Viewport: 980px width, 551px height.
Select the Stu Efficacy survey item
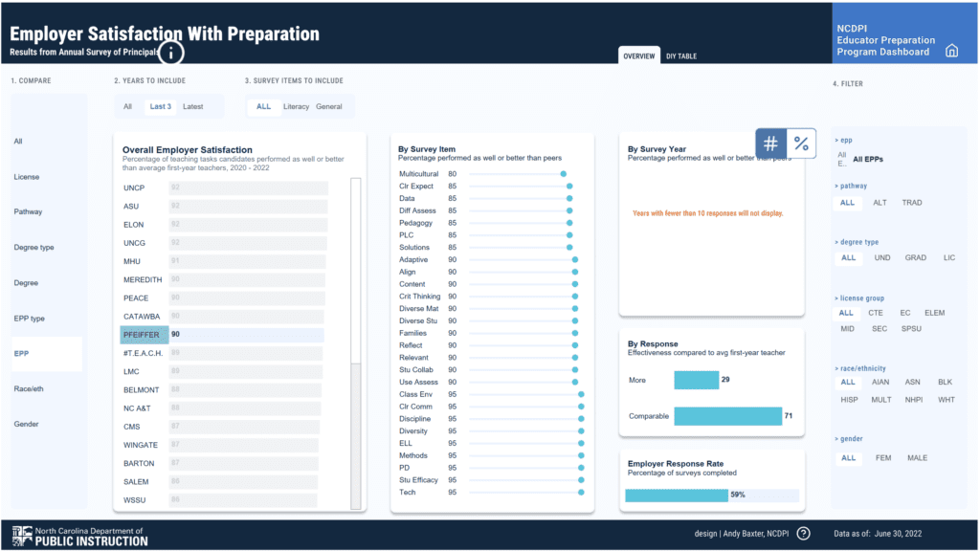point(418,480)
